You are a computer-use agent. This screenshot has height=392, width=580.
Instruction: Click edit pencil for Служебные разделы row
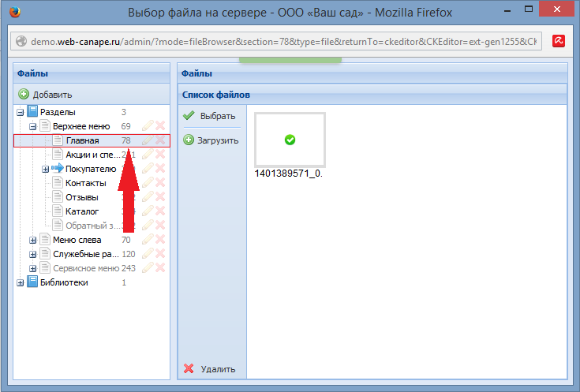tap(147, 254)
